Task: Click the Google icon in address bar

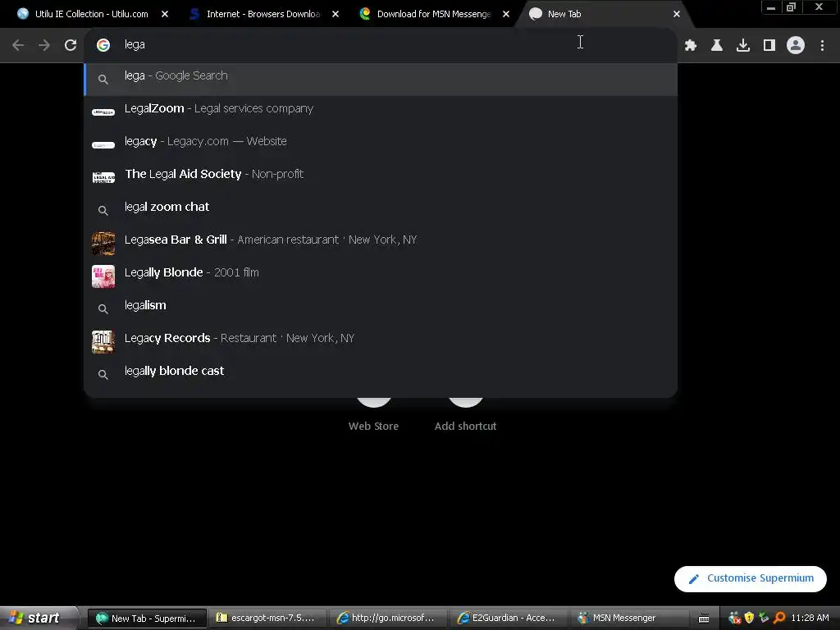Action: (x=103, y=45)
